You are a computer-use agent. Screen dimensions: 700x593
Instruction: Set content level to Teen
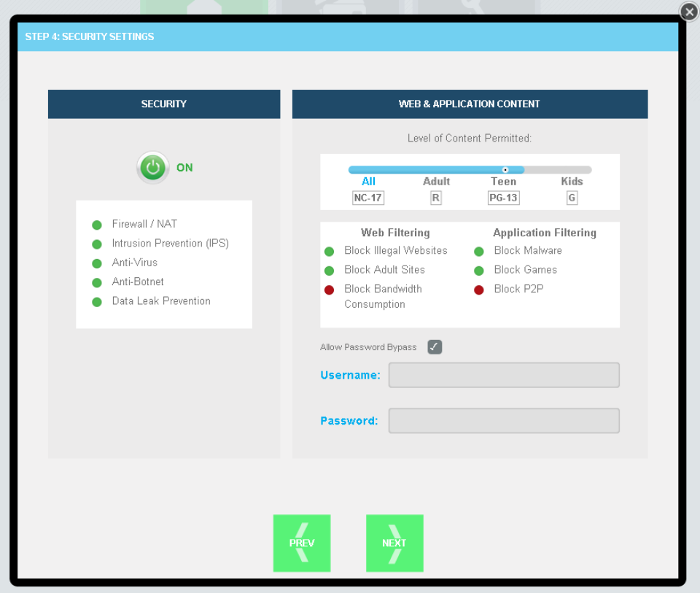tap(504, 182)
